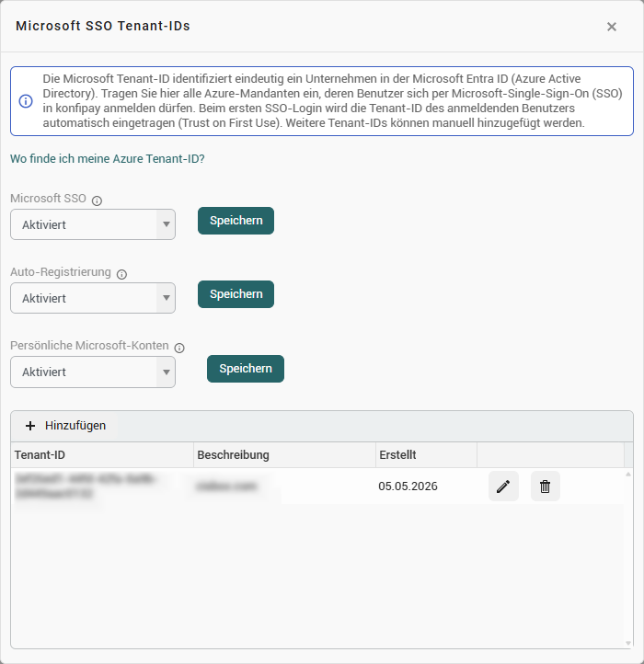Open the 'Wo finde ich meine Azure Tenant-ID?' link

(x=108, y=159)
